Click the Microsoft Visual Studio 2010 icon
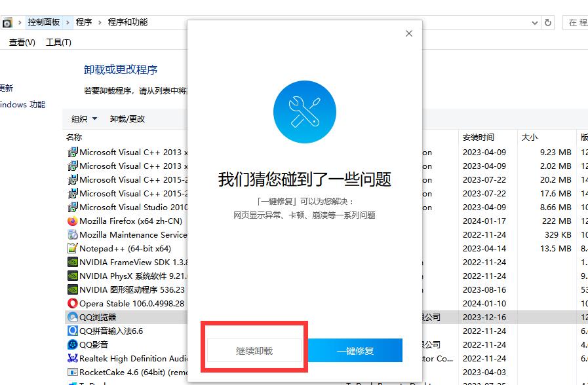The image size is (588, 385). 72,207
